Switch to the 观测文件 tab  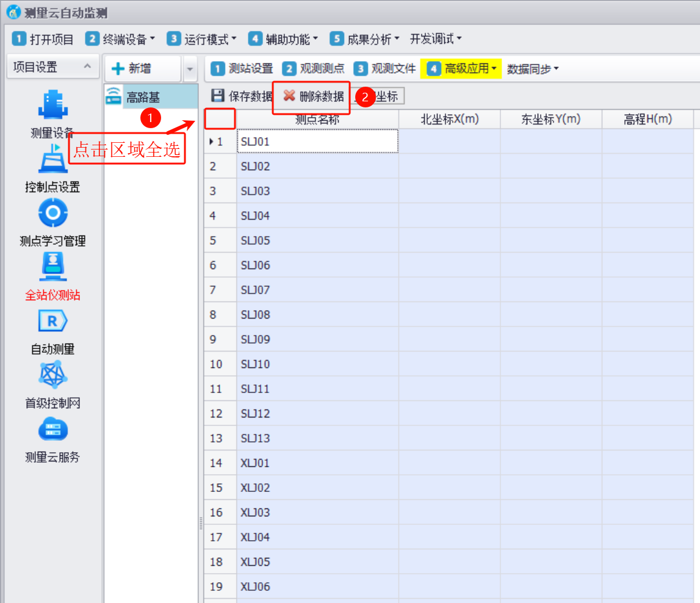(x=385, y=69)
